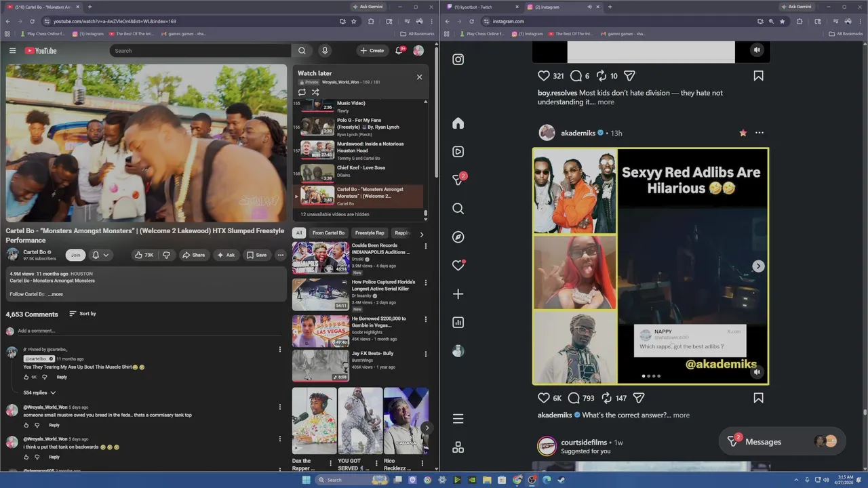Open the YouTube hamburger guide menu
This screenshot has height=488, width=868.
point(12,51)
